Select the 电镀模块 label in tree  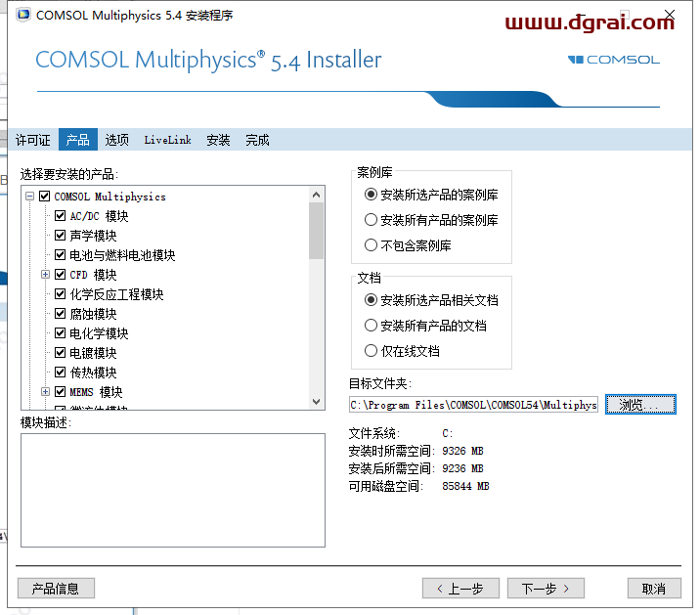coord(93,353)
